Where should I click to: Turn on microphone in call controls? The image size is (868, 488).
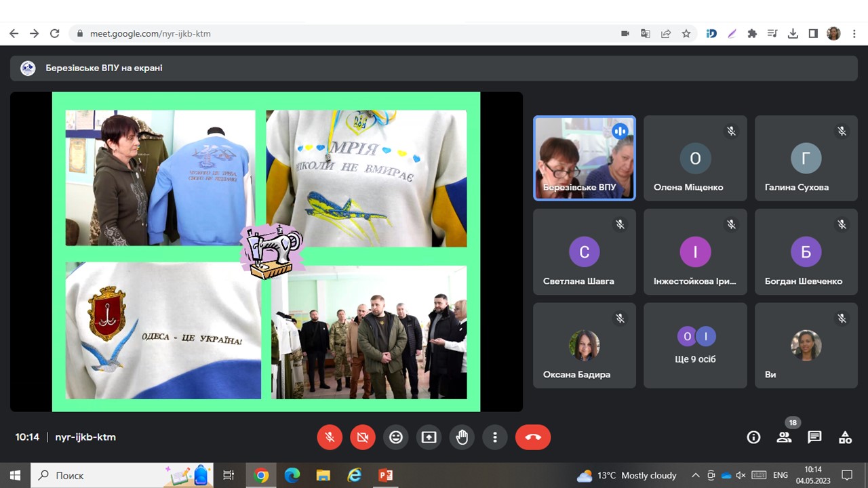pyautogui.click(x=330, y=437)
